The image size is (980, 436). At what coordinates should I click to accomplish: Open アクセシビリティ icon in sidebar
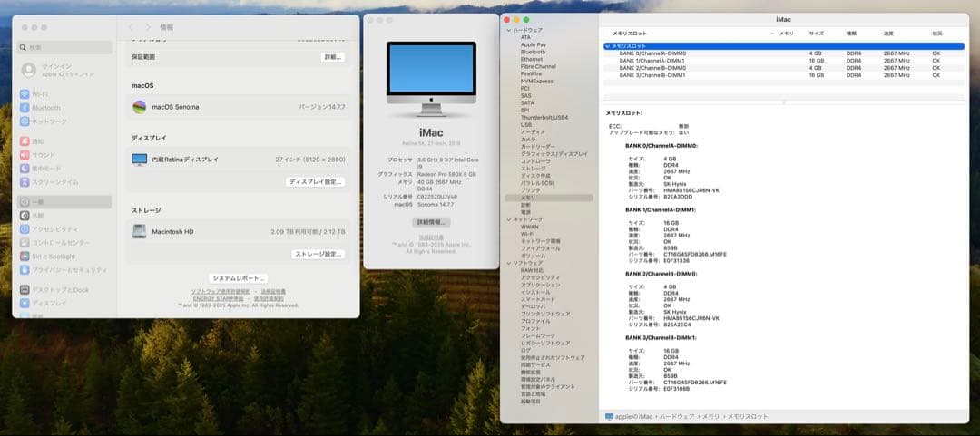[x=24, y=229]
